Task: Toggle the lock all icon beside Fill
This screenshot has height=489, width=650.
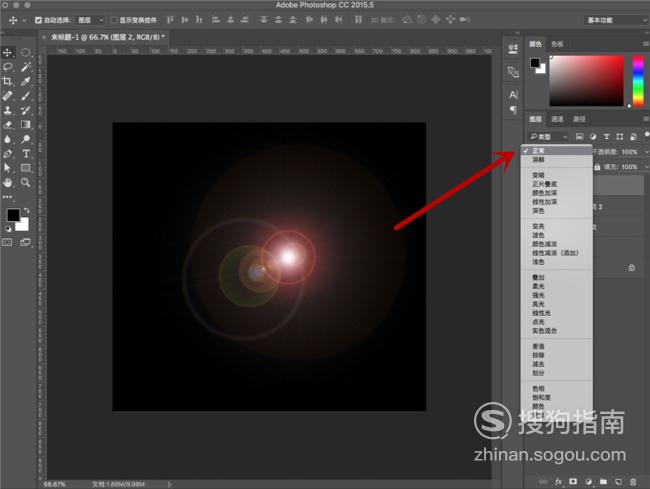Action: 597,167
